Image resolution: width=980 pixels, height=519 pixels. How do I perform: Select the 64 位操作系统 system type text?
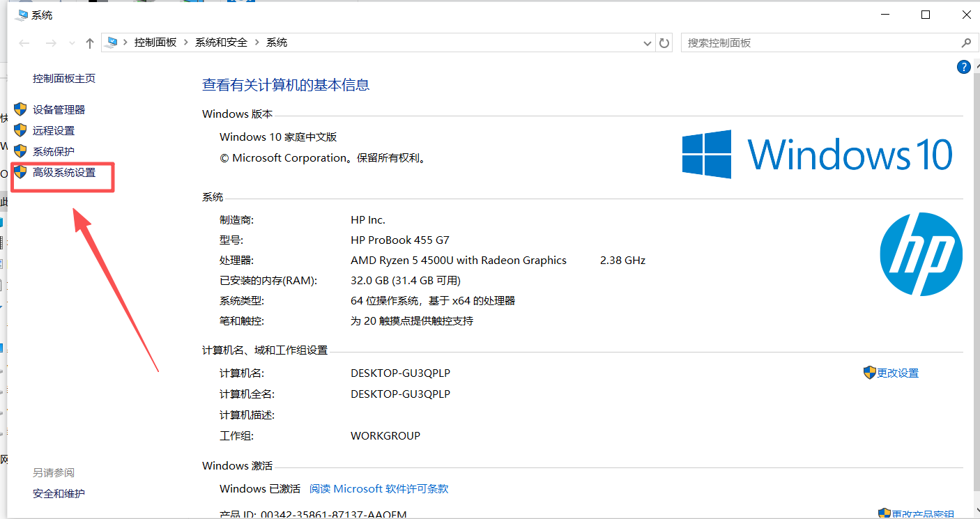click(433, 300)
